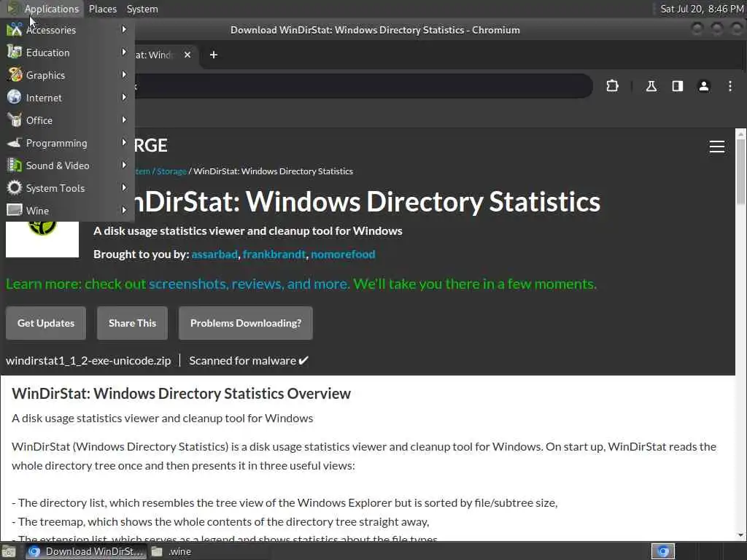This screenshot has width=747, height=560.
Task: Click the windirstat1_1_2-exe-unicode.zip filename text
Action: coord(88,360)
